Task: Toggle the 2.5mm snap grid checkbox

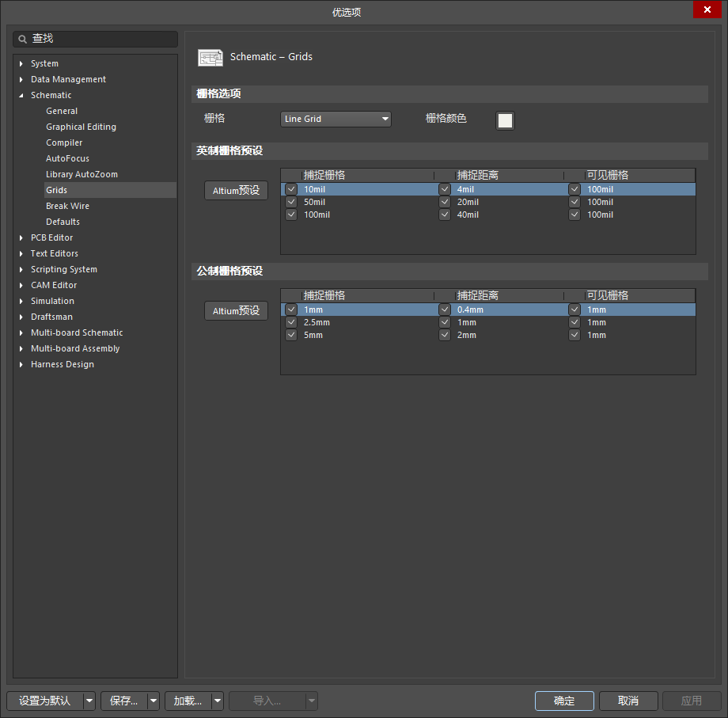Action: click(291, 322)
